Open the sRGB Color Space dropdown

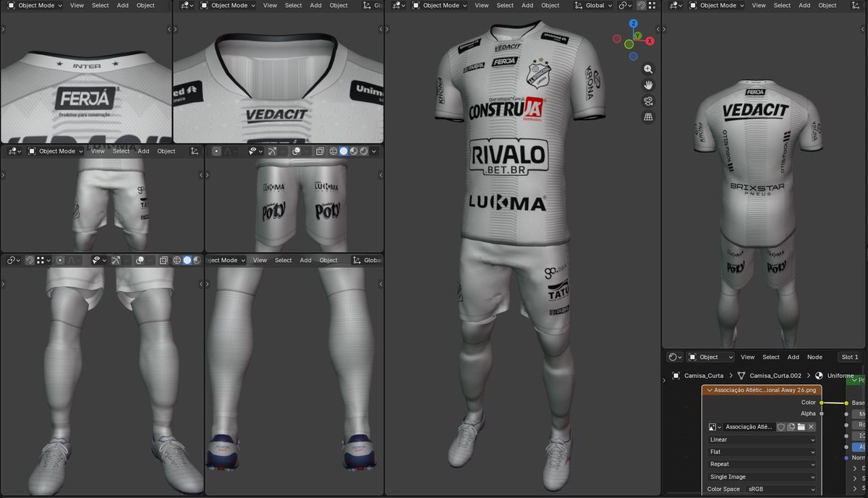point(781,489)
